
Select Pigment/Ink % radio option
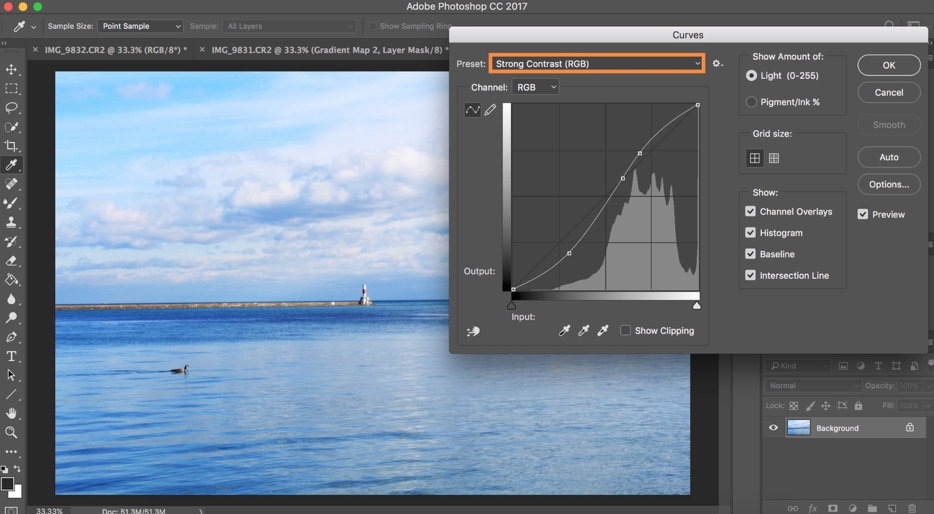[x=751, y=102]
